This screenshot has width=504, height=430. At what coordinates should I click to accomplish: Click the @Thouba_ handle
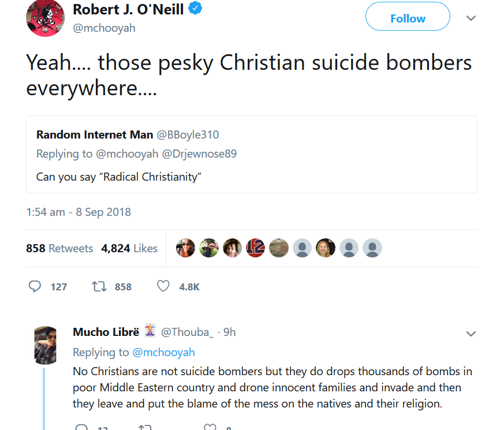187,332
